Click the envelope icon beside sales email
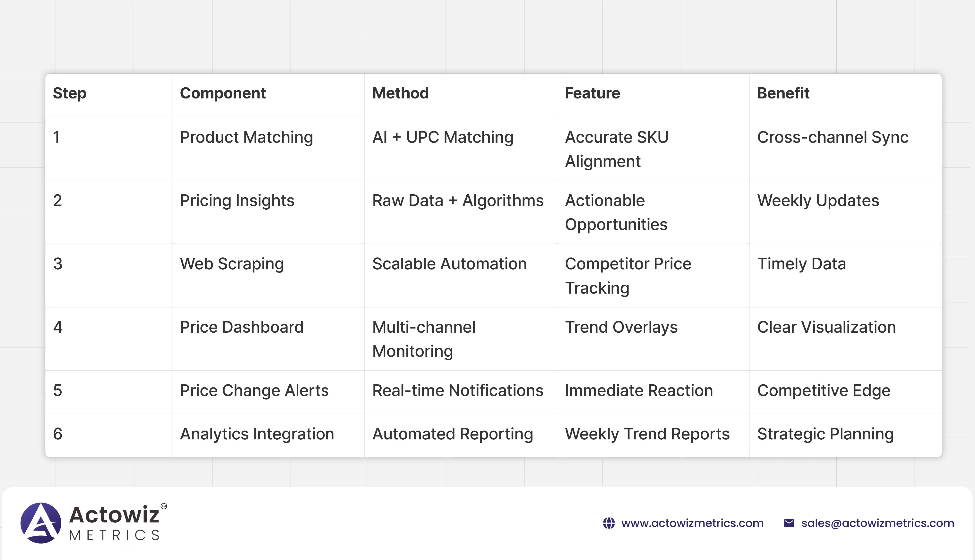The image size is (975, 560). pyautogui.click(x=789, y=523)
